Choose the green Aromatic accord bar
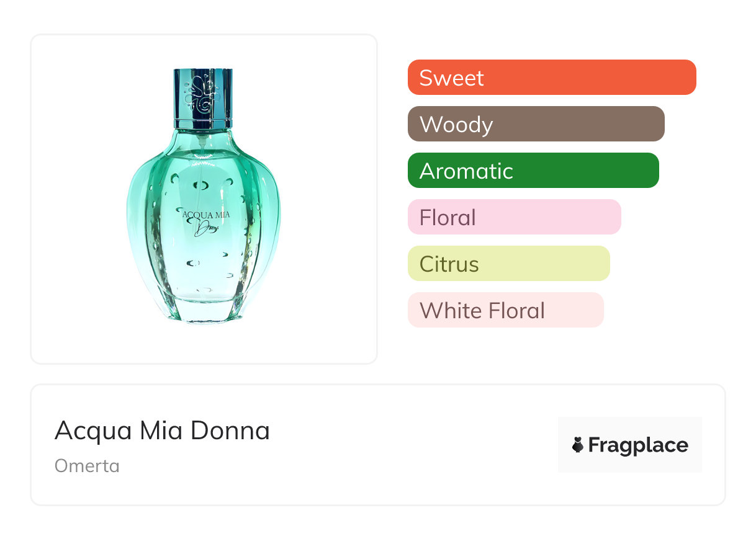Screen dimensions: 756x536 [x=533, y=171]
